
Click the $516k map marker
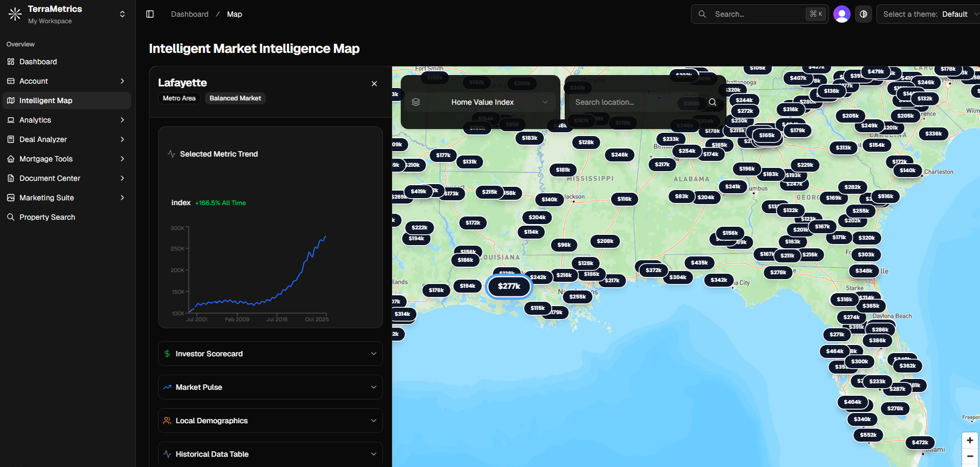tap(886, 196)
